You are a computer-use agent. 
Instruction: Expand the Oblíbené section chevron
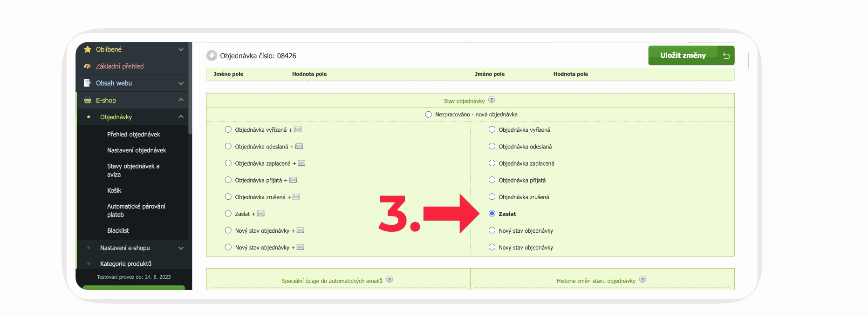(x=181, y=49)
